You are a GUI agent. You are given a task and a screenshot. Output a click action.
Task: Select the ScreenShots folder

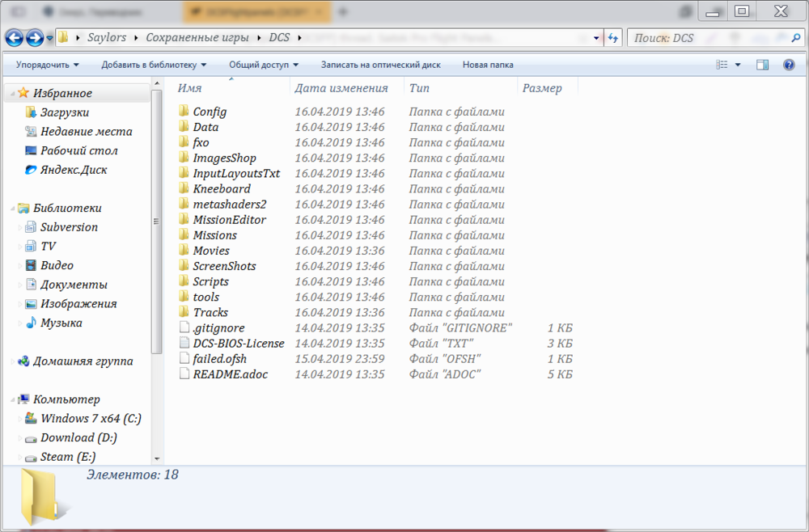click(x=217, y=265)
